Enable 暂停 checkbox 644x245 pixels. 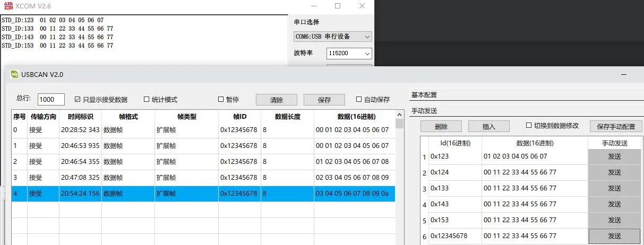coord(221,99)
